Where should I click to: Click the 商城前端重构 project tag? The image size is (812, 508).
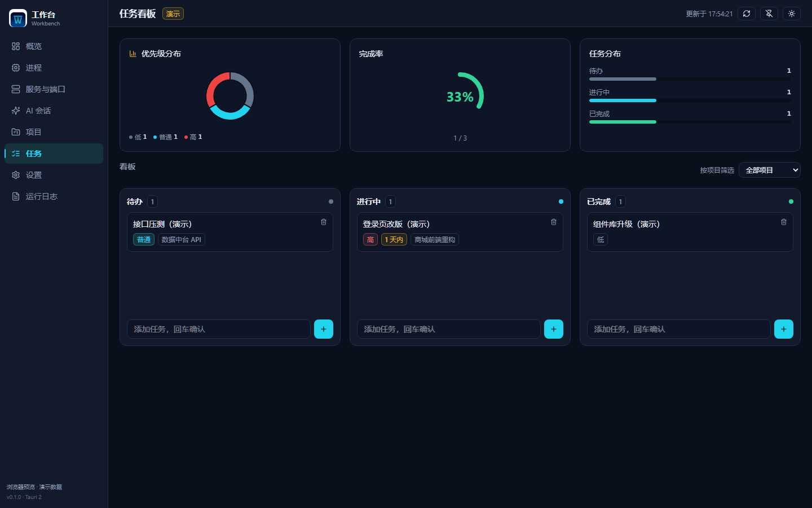click(435, 240)
